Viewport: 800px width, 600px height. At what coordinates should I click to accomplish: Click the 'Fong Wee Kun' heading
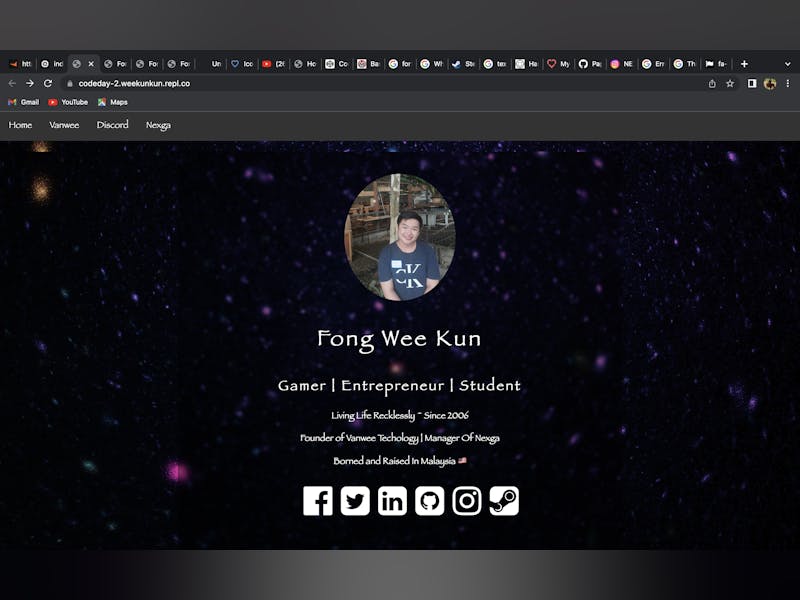[399, 339]
